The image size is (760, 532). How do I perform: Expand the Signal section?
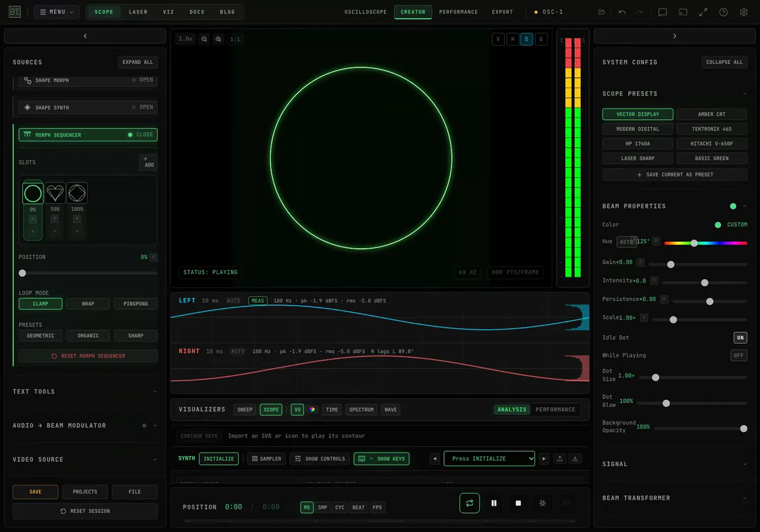(x=674, y=464)
